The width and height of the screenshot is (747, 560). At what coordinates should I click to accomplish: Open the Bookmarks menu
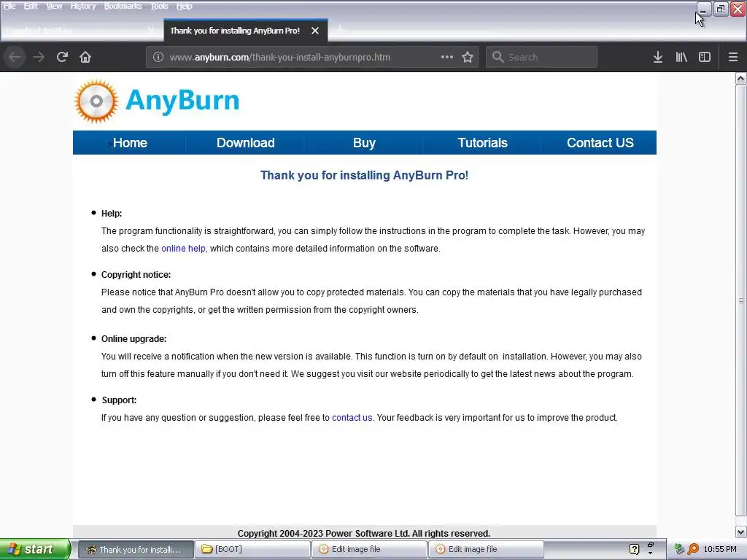point(123,6)
